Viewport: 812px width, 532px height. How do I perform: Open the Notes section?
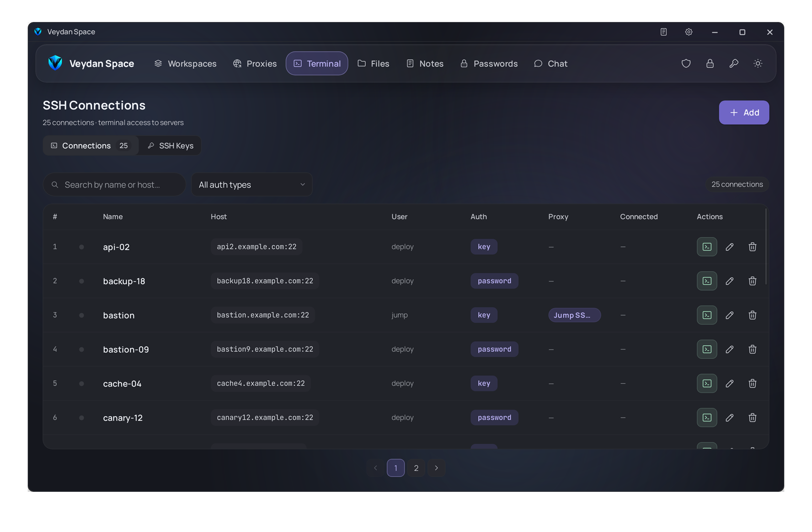click(425, 64)
